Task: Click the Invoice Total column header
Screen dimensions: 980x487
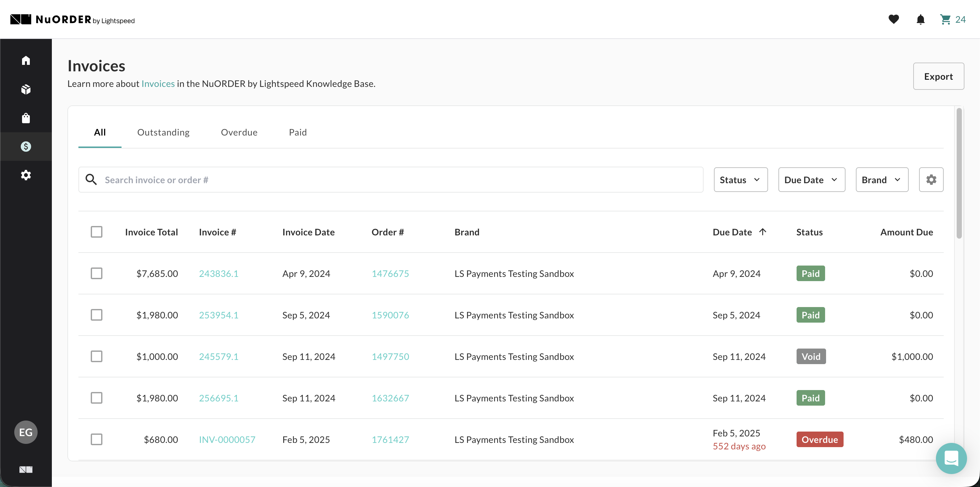Action: pos(151,232)
